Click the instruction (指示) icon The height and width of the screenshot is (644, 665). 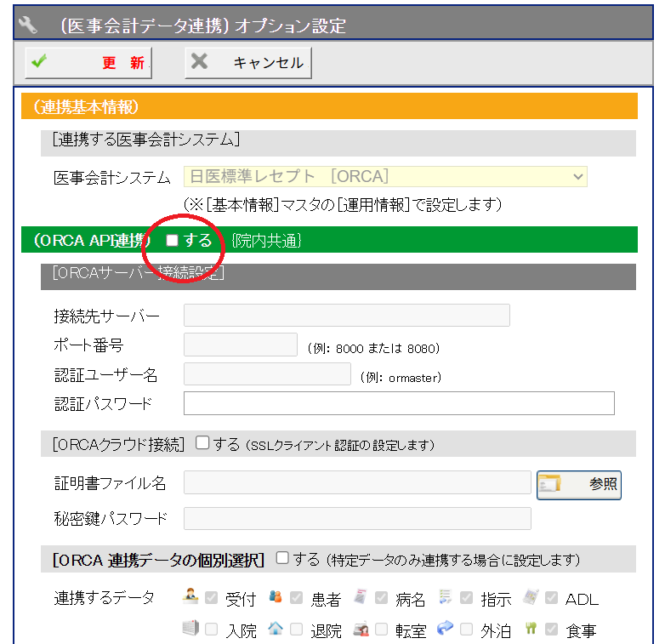click(x=446, y=597)
